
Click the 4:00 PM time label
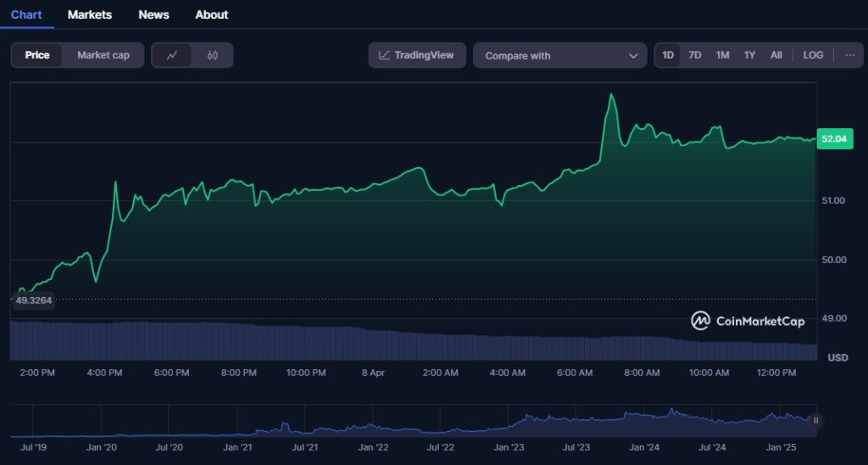click(104, 373)
